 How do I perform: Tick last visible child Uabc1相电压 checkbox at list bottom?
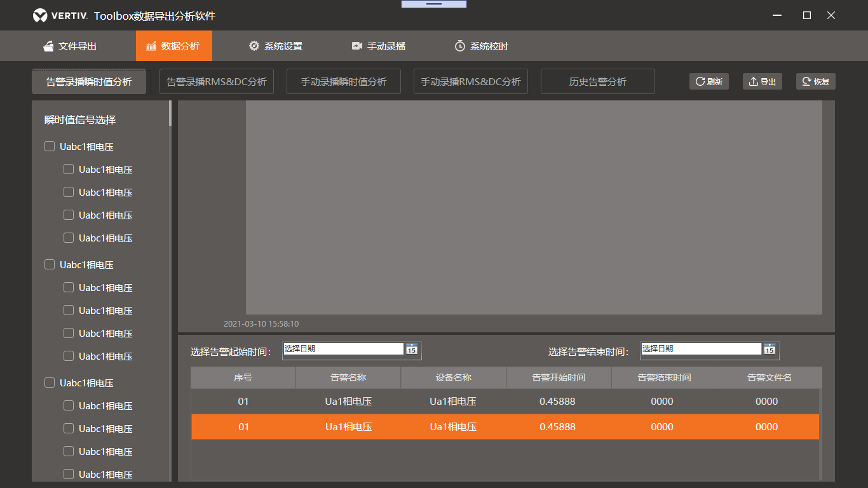pos(69,474)
